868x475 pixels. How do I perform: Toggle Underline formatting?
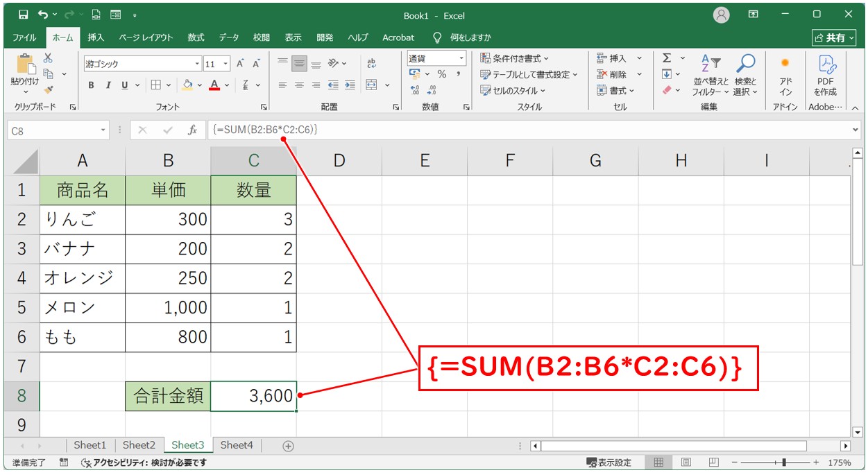pos(125,85)
